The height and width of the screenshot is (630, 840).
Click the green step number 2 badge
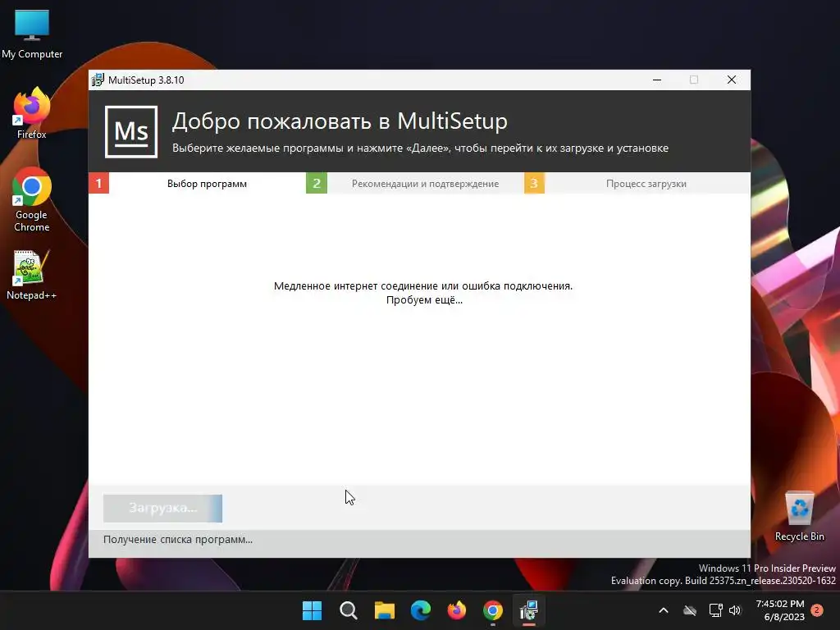[x=317, y=183]
